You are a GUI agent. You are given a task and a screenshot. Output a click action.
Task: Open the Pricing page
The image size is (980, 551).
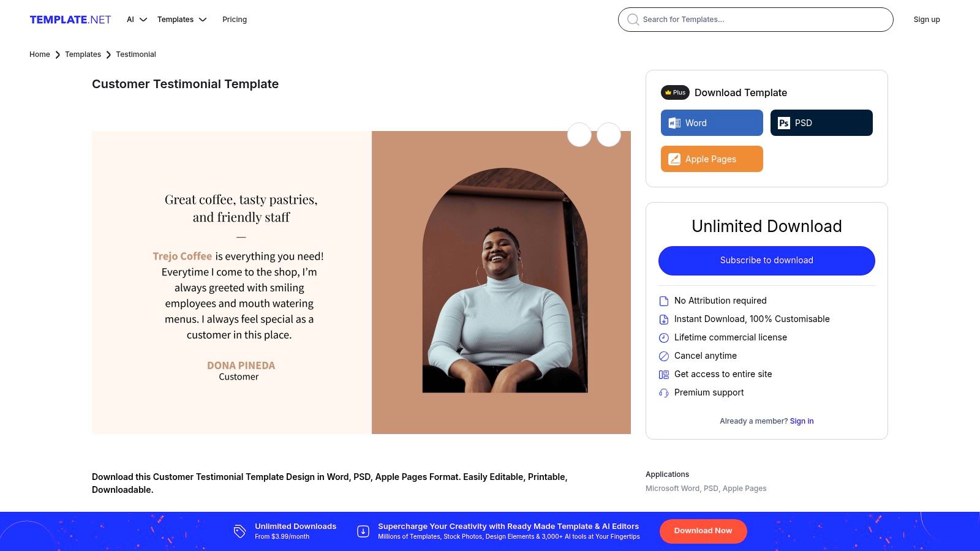pos(235,20)
